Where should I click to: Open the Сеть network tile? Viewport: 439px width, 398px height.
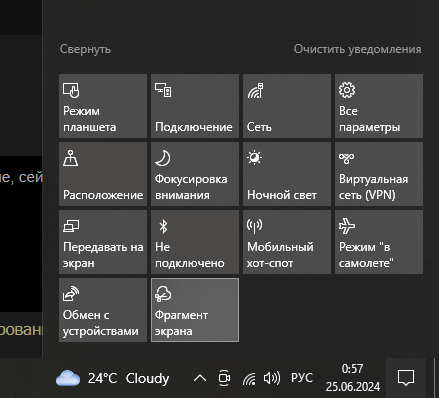tap(287, 106)
